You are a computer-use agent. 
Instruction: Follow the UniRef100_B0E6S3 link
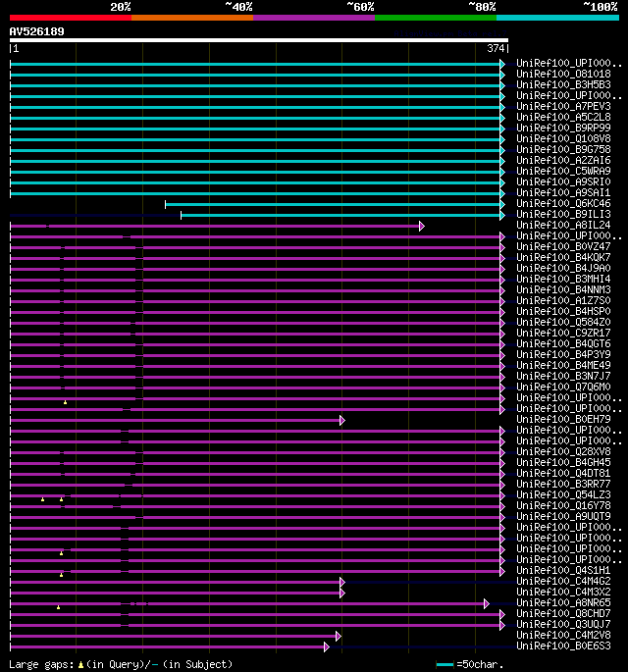(x=563, y=646)
